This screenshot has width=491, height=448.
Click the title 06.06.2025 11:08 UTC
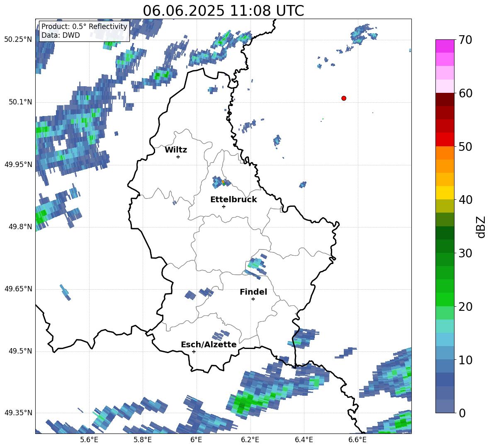click(x=223, y=11)
